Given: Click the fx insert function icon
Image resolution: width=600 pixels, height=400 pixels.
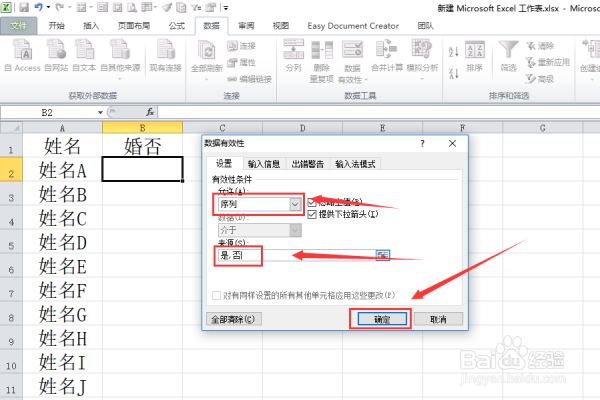Looking at the screenshot, I should click(x=150, y=112).
